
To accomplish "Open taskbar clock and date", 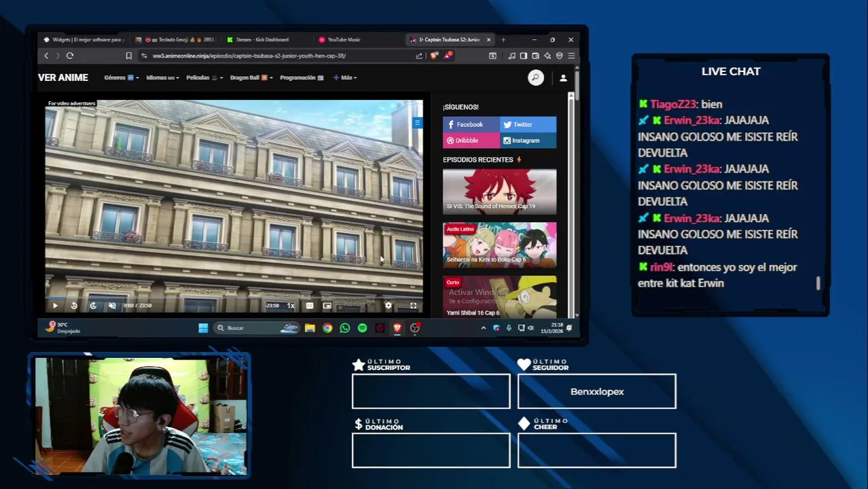I will pyautogui.click(x=552, y=328).
